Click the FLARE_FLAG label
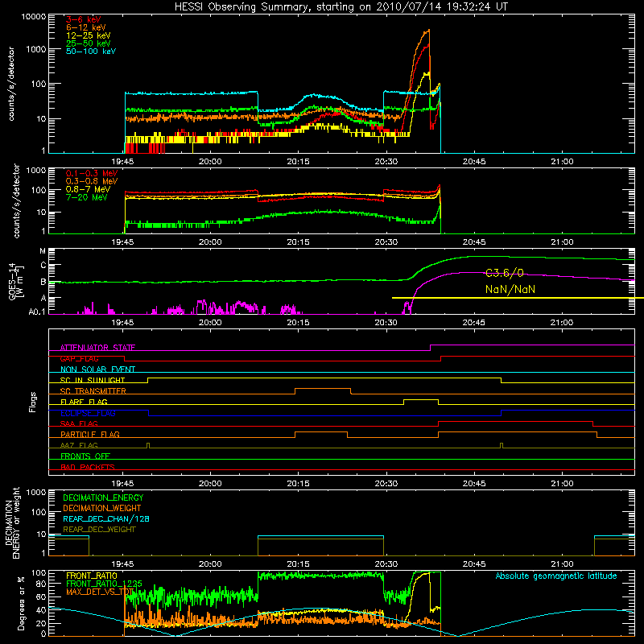This screenshot has height=644, width=644. (84, 402)
